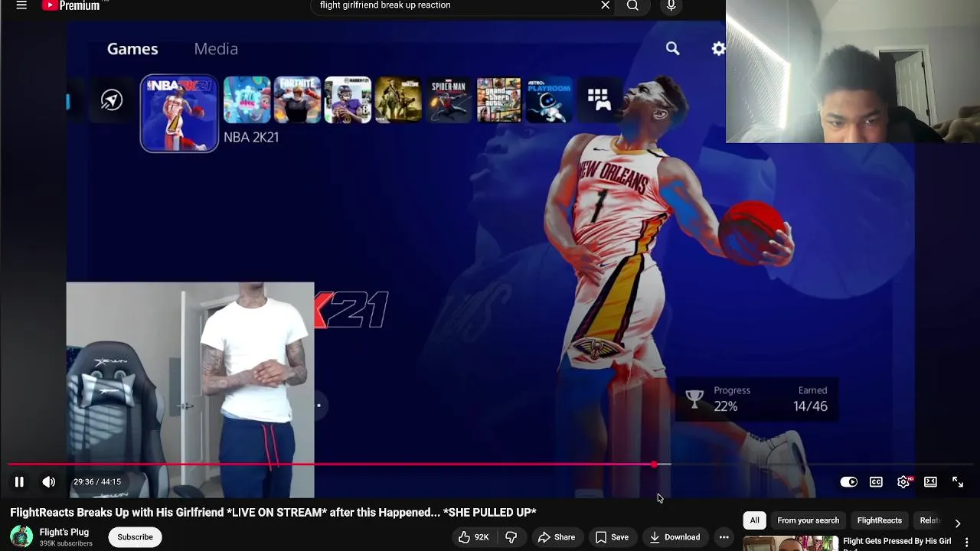Image resolution: width=980 pixels, height=551 pixels.
Task: Select the FlightReacts filter chip
Action: [x=879, y=520]
